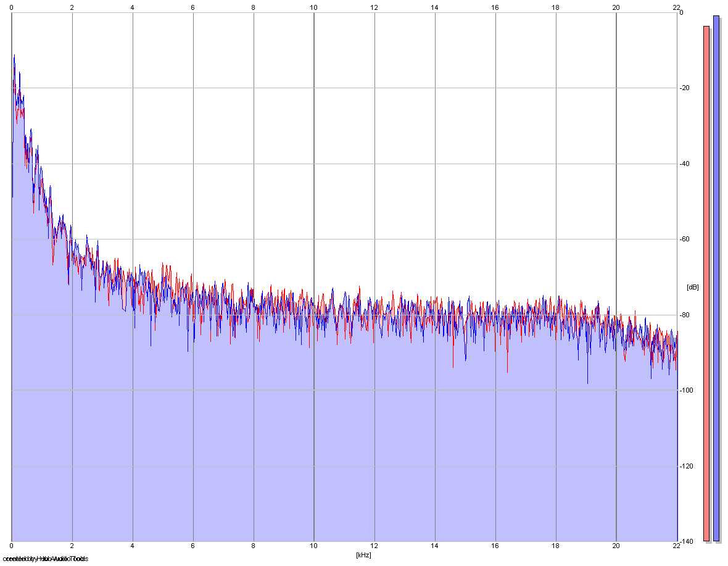Click the 18 kHz label on top axis
This screenshot has width=728, height=566.
coord(555,7)
